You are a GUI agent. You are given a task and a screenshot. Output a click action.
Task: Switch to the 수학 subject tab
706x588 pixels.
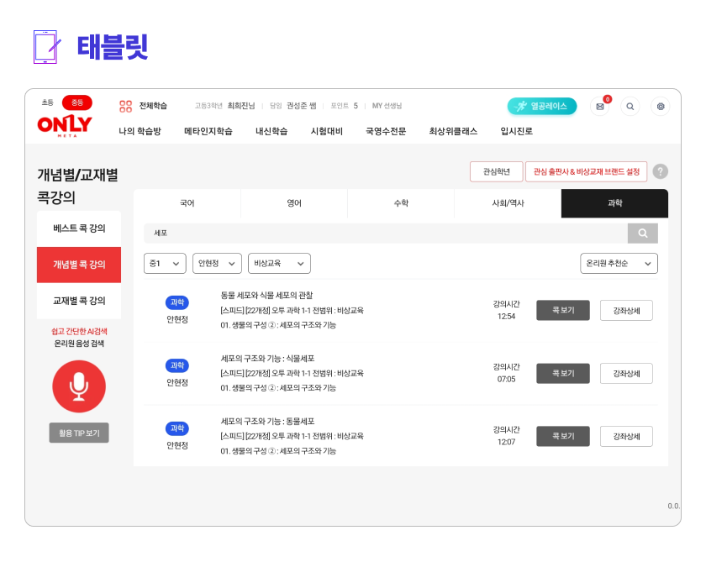pyautogui.click(x=401, y=203)
